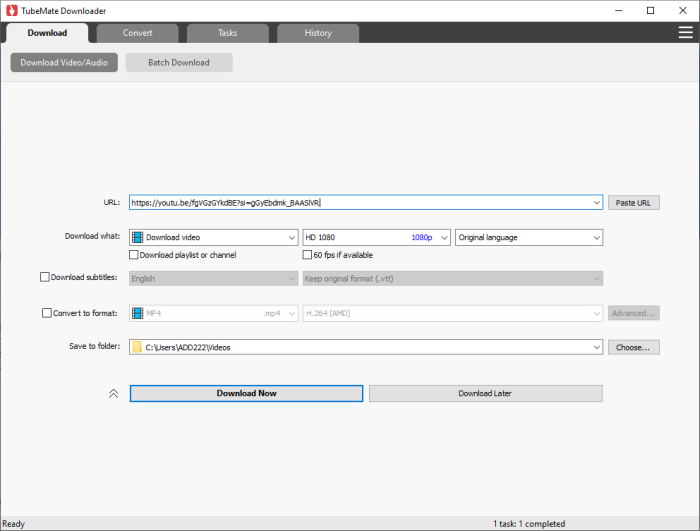This screenshot has width=700, height=531.
Task: Click the Download Now button
Action: 246,393
